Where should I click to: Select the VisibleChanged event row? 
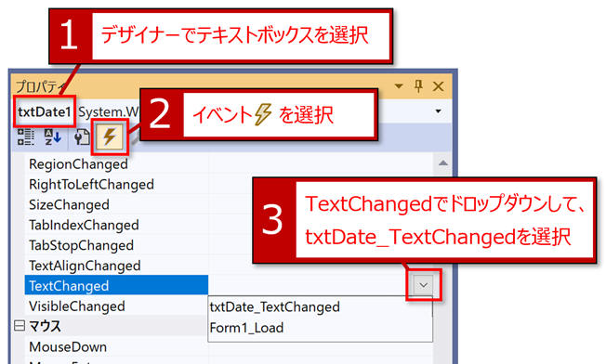point(116,306)
